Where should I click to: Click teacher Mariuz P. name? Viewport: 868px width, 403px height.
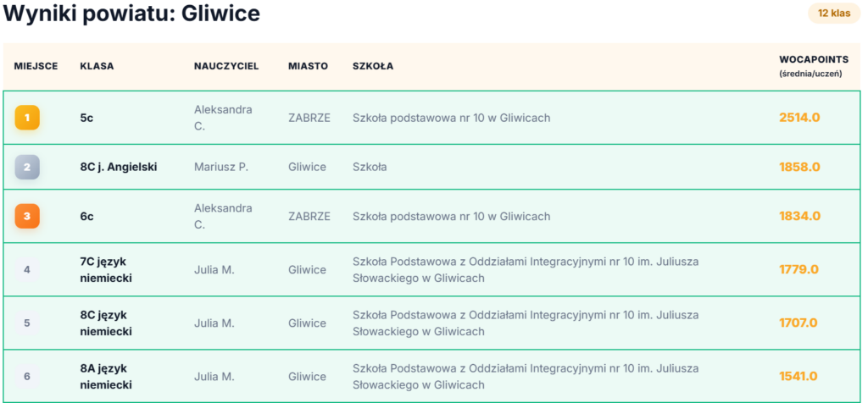pyautogui.click(x=221, y=167)
